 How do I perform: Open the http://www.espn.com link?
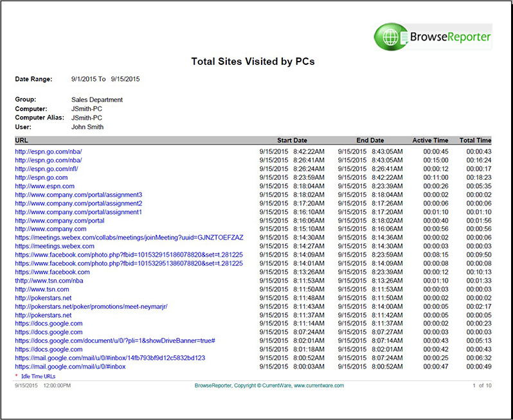pos(45,186)
